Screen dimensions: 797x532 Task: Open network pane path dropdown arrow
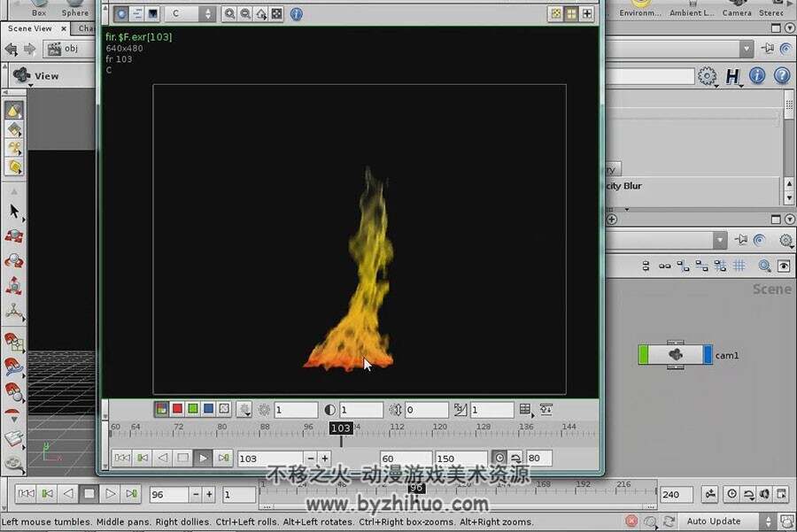(720, 240)
